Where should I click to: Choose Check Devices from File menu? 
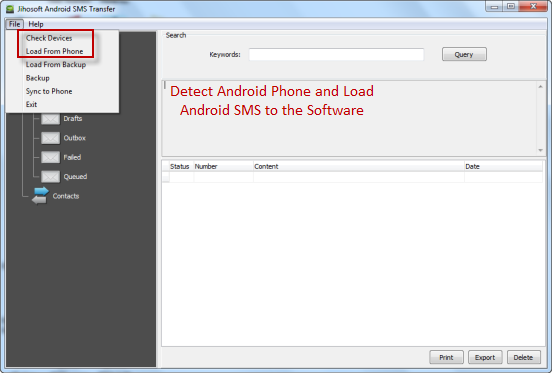click(49, 38)
